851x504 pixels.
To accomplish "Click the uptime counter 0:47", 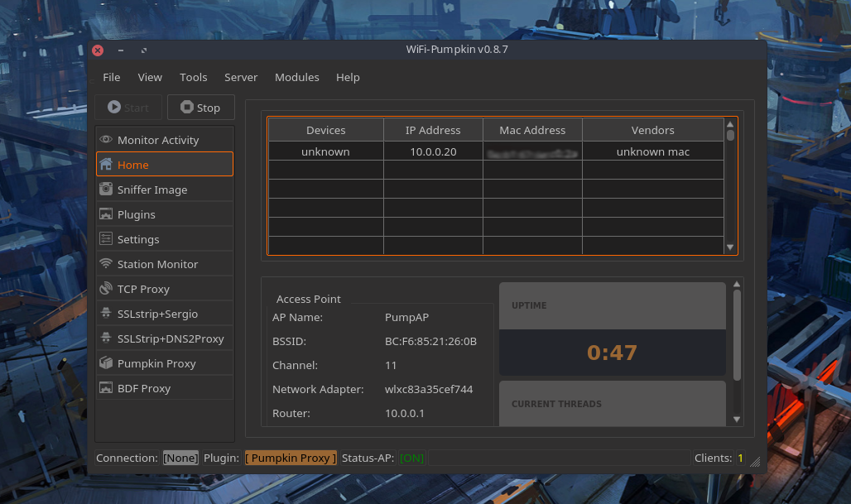I will click(612, 353).
